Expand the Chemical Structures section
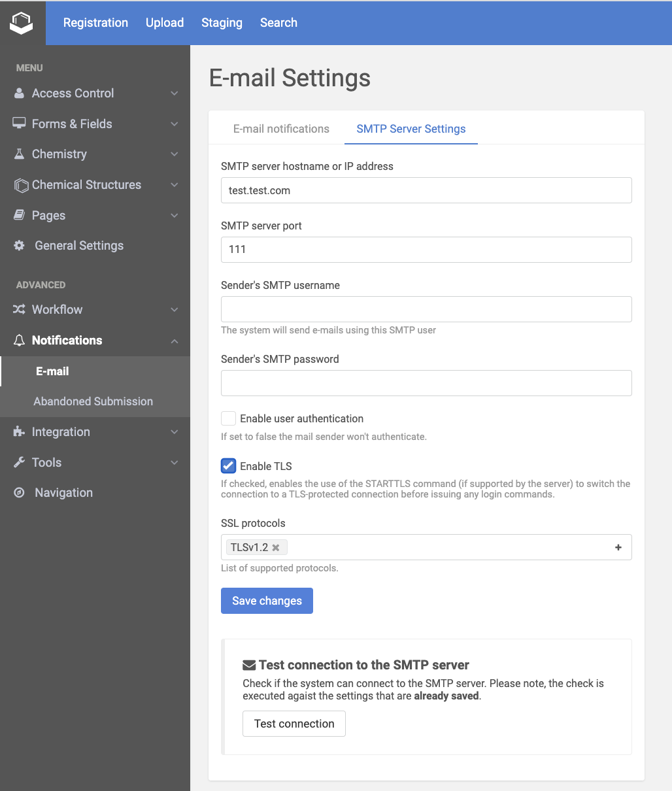 click(174, 185)
